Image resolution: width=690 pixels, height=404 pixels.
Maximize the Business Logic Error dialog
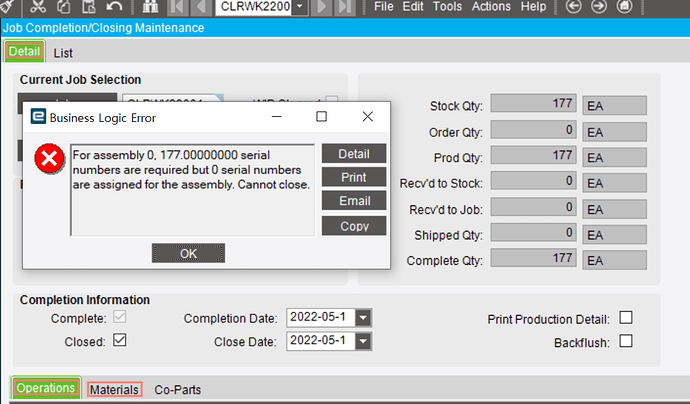(x=322, y=117)
